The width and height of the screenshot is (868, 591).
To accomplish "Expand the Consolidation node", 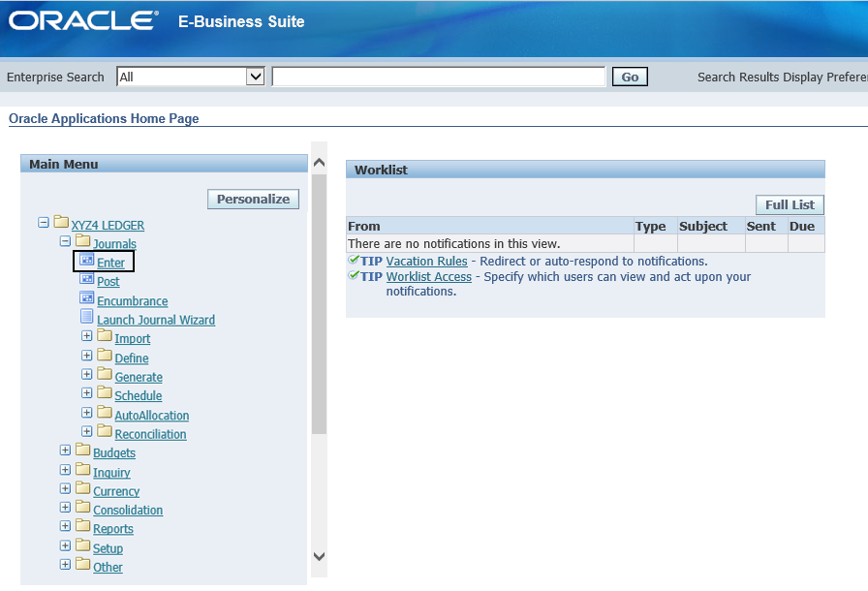I will click(65, 507).
